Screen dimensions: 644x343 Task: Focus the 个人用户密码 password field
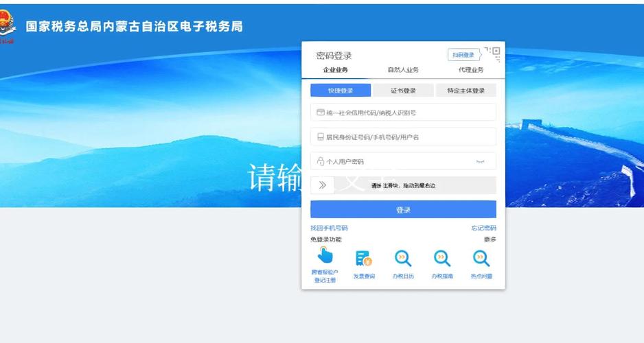pyautogui.click(x=403, y=161)
